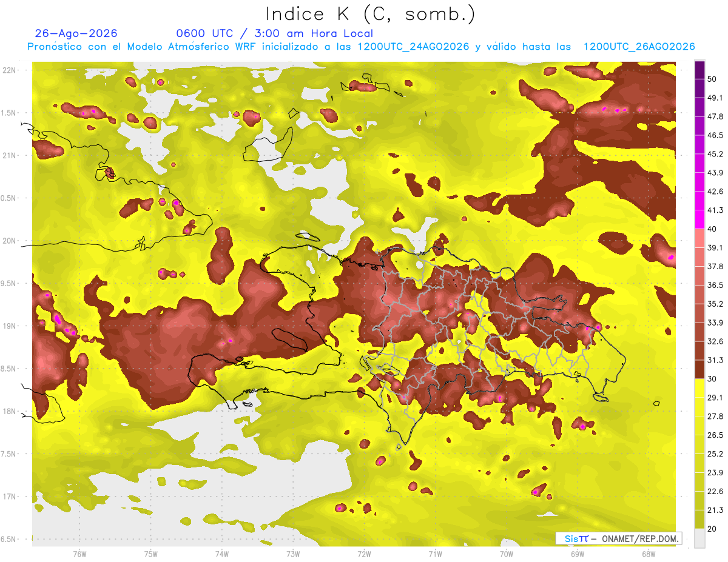This screenshot has width=728, height=562.
Task: Click the bright yellow colorbar swatch between 29.1 and 30
Action: [699, 388]
